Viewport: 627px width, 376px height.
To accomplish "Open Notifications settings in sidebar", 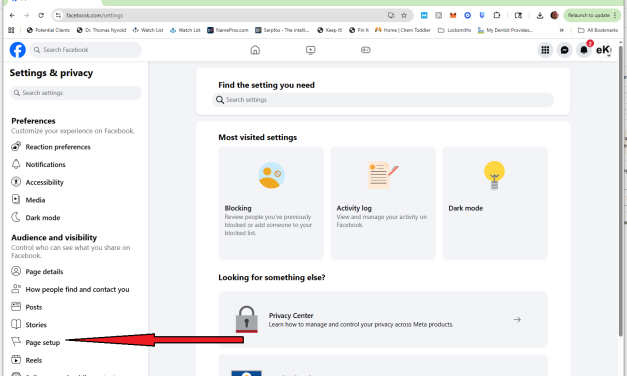I will [38, 164].
